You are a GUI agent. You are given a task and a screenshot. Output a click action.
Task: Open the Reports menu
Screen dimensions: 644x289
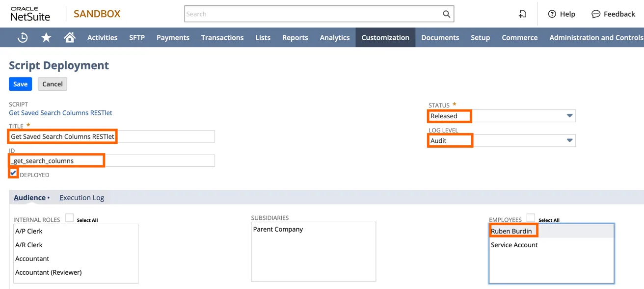pyautogui.click(x=295, y=37)
